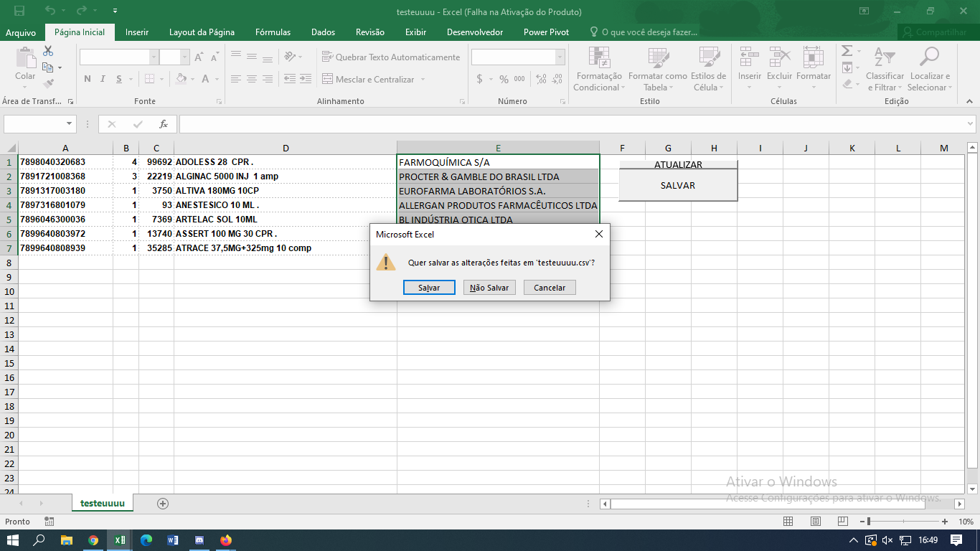Toggle bold N formatting
The image size is (980, 551).
pyautogui.click(x=88, y=79)
